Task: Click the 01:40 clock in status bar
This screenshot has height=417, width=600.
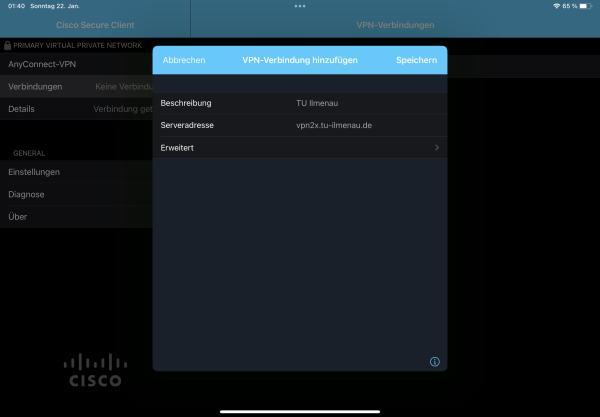Action: click(x=16, y=6)
